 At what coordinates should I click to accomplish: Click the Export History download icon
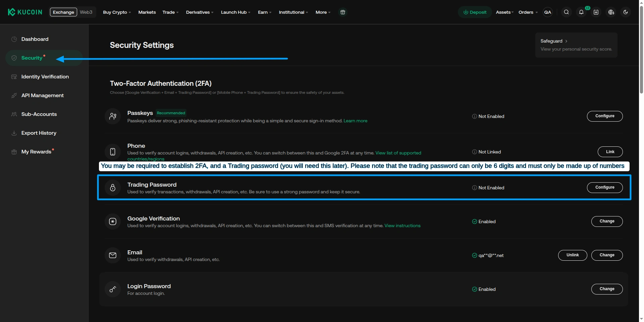point(14,133)
